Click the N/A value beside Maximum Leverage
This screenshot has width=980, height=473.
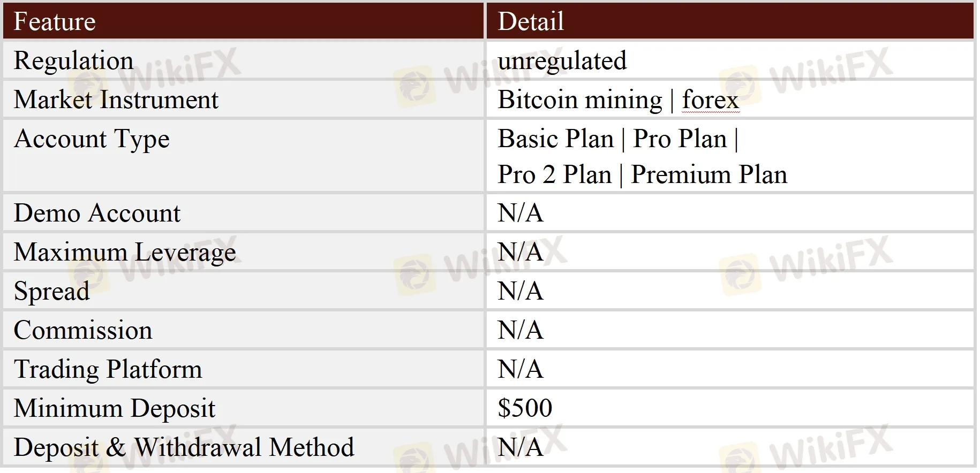[x=520, y=252]
